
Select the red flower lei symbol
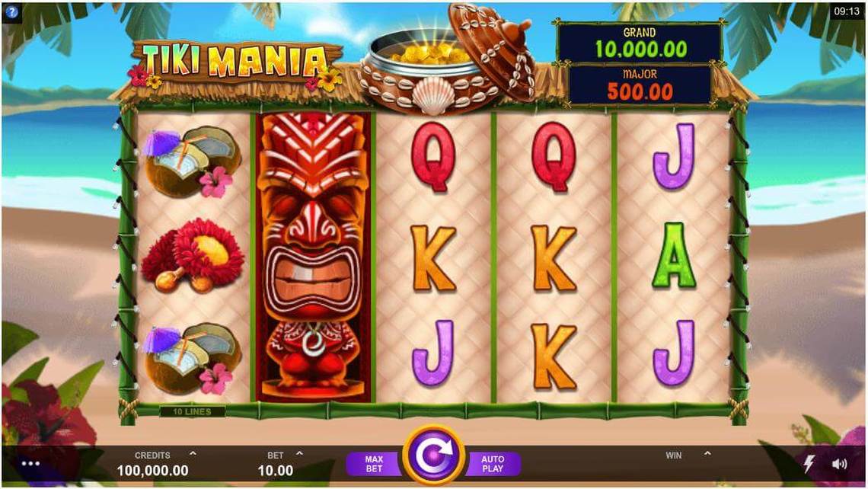(x=193, y=254)
